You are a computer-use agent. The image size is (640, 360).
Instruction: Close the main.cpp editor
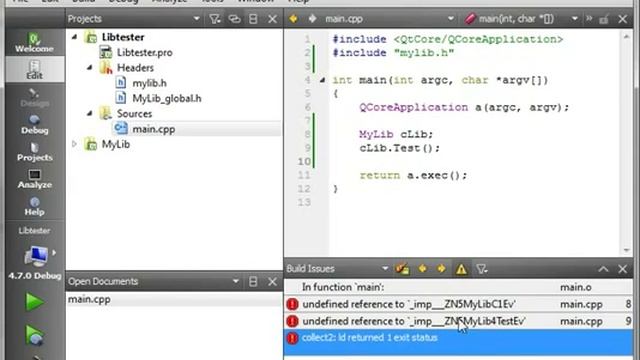pos(622,19)
